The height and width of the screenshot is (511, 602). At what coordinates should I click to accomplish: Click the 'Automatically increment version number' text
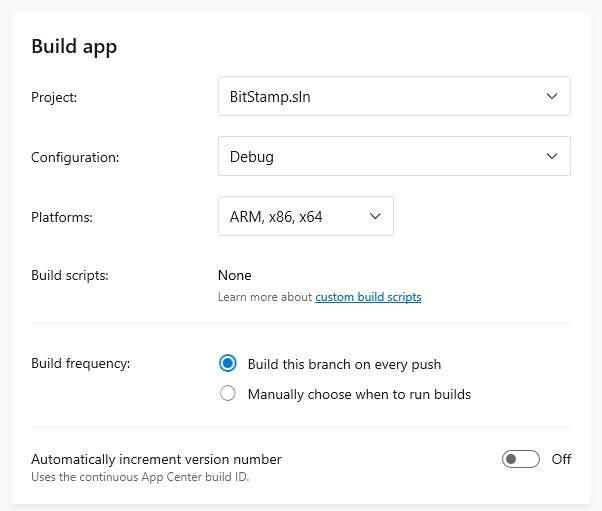(x=156, y=460)
